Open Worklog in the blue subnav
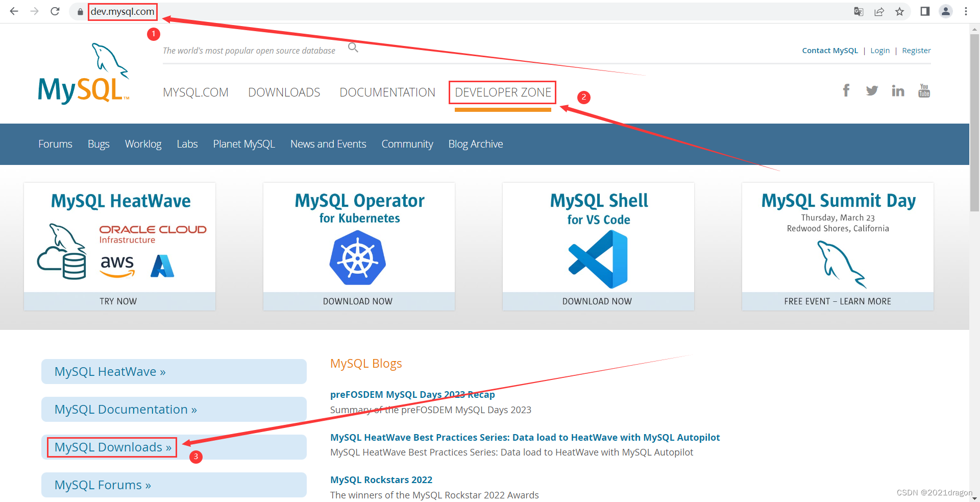This screenshot has height=502, width=980. coord(143,144)
